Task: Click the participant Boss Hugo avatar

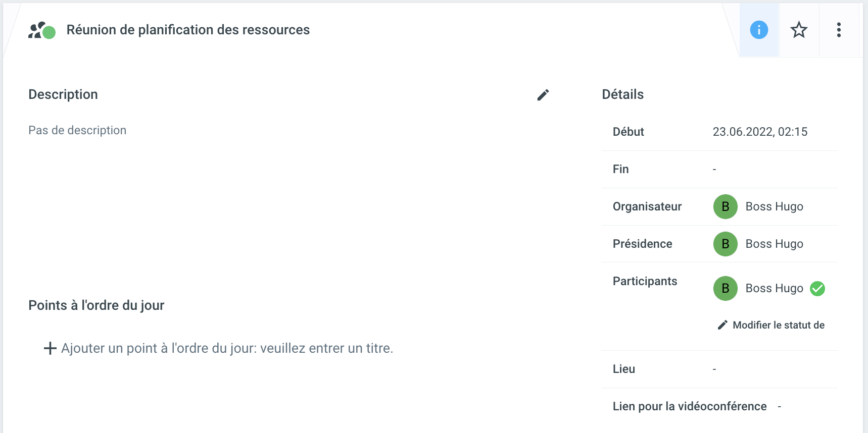Action: tap(726, 288)
